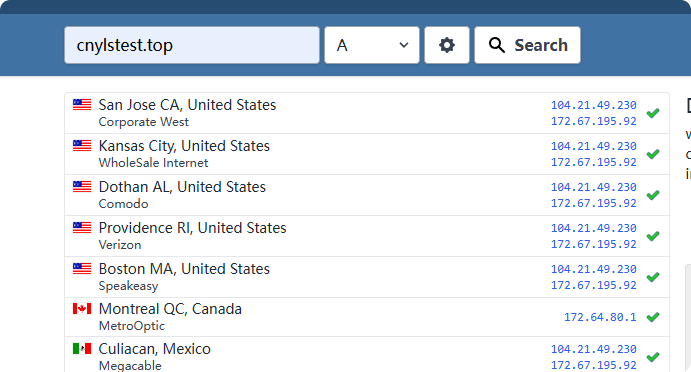Click the green checkmark for Dothan AL
This screenshot has width=691, height=372.
coord(653,195)
